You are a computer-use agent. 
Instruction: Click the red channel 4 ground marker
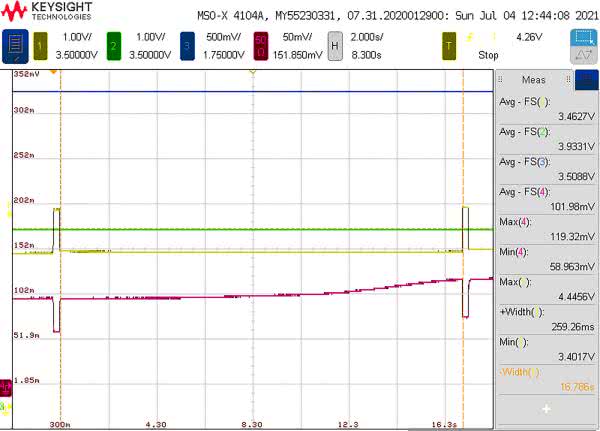point(5,384)
